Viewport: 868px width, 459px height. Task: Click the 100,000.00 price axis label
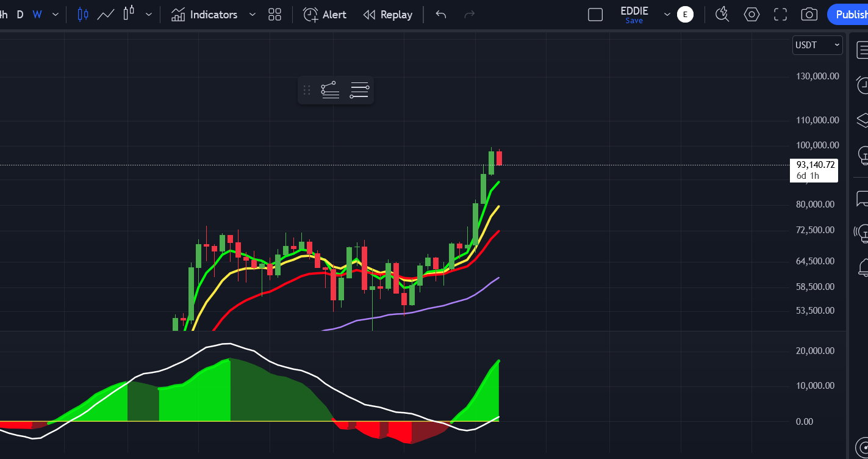pos(817,145)
